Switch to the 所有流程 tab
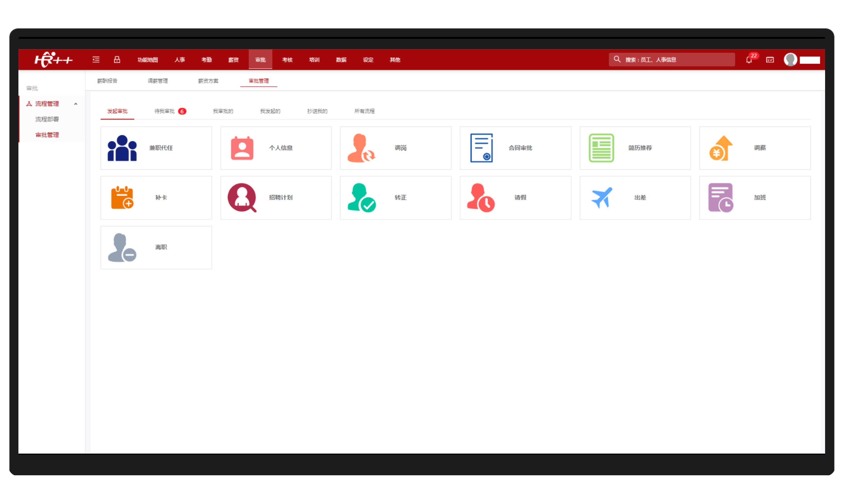The height and width of the screenshot is (504, 844). click(365, 111)
